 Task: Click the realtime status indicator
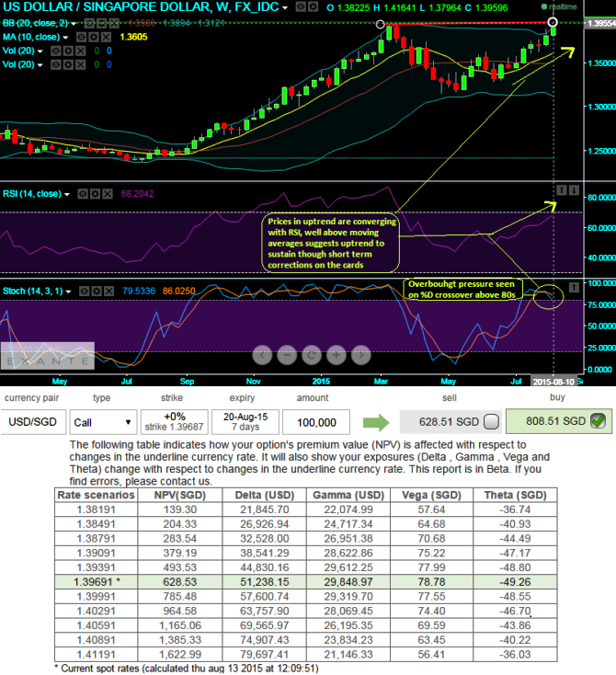559,6
